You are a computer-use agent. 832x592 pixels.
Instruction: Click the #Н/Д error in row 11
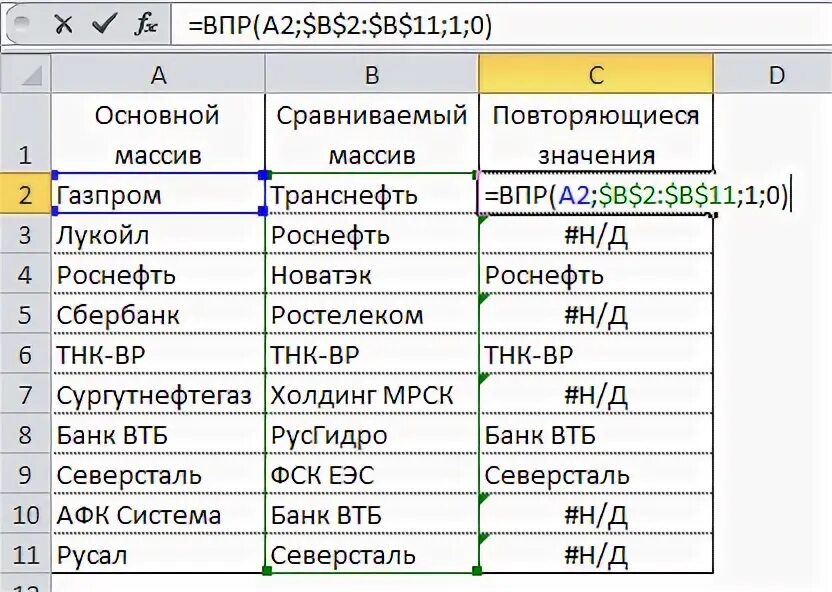pos(595,553)
